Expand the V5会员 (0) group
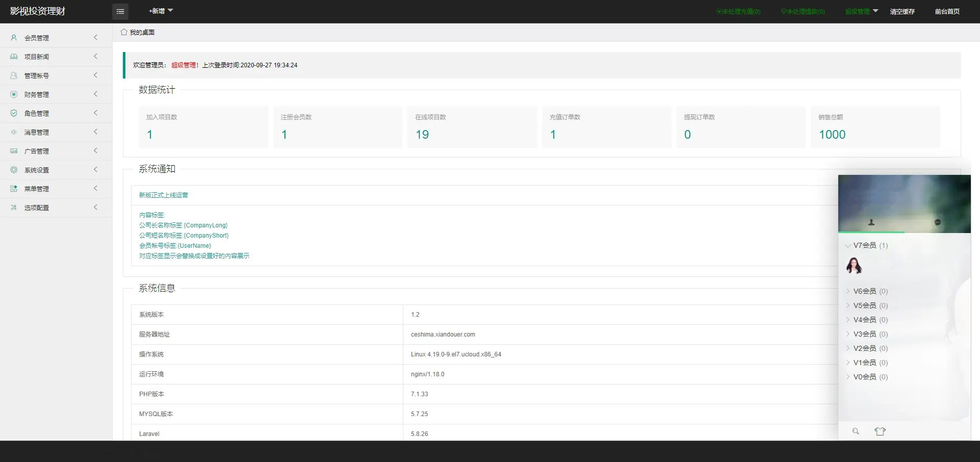This screenshot has width=980, height=462. pos(866,305)
